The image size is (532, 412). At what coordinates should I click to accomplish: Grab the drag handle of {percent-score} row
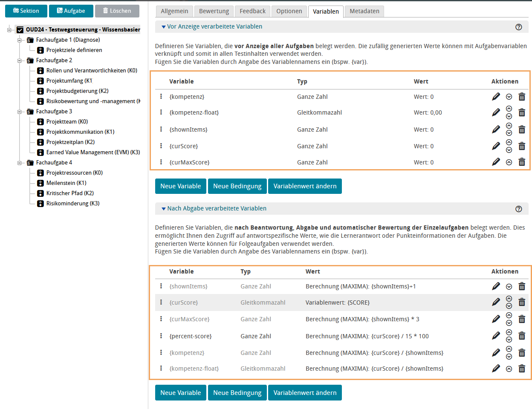161,336
